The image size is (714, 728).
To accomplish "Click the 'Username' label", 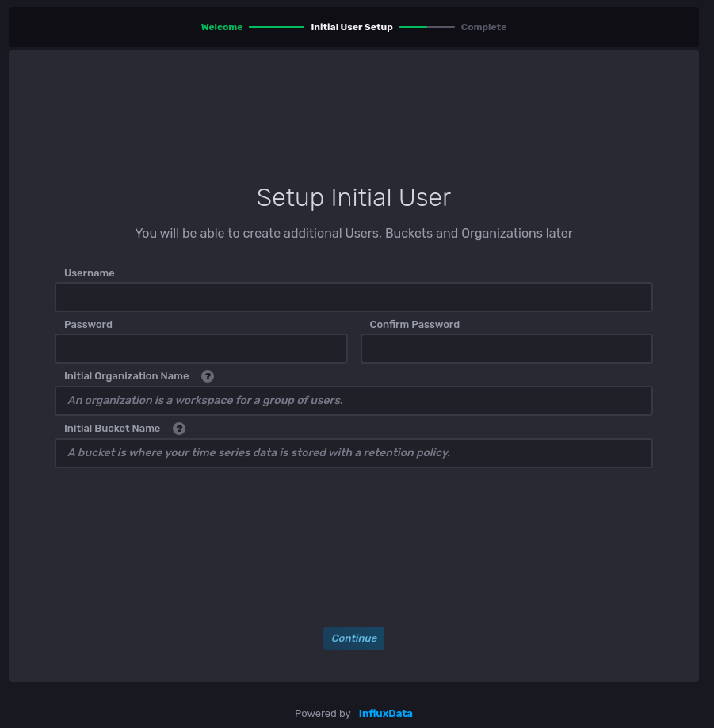I will (90, 273).
